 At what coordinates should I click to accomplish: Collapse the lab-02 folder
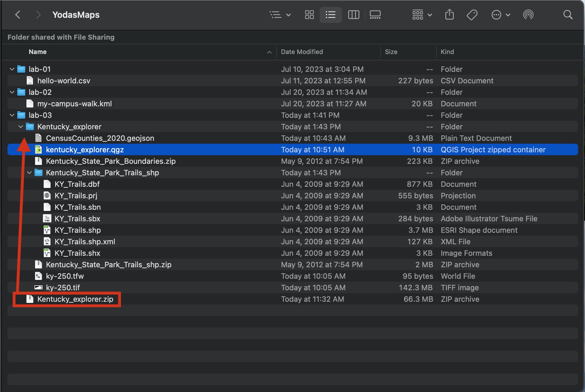click(x=12, y=92)
